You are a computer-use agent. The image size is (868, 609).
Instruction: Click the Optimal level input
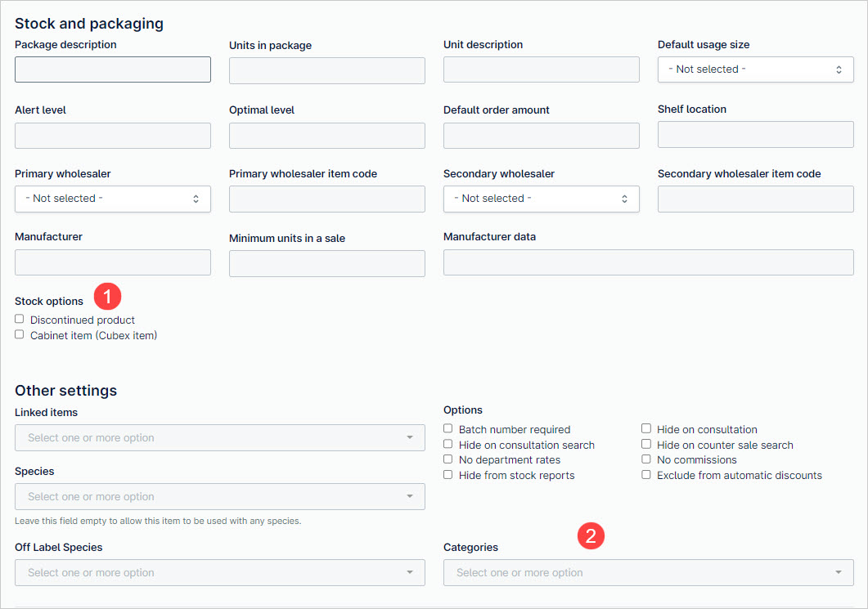pos(327,136)
